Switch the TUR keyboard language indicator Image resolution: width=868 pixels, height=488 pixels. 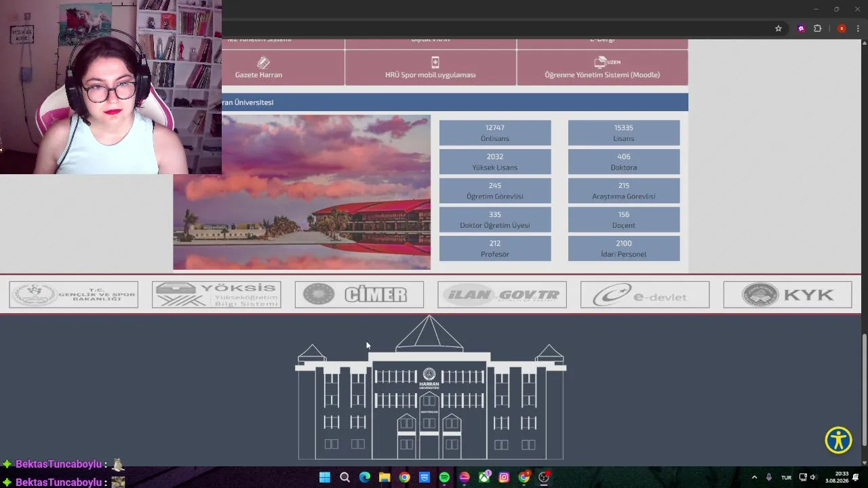[x=786, y=477]
